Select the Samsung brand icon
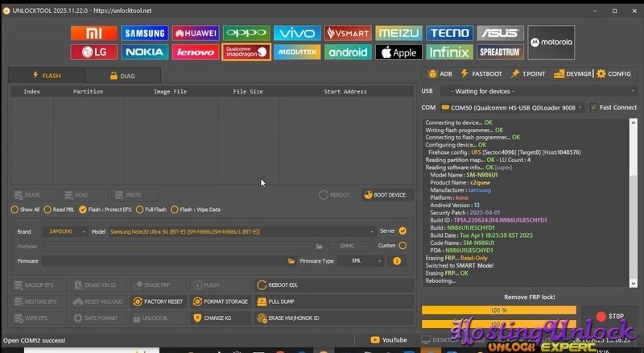Screen dimensions: 644x353 click(145, 33)
